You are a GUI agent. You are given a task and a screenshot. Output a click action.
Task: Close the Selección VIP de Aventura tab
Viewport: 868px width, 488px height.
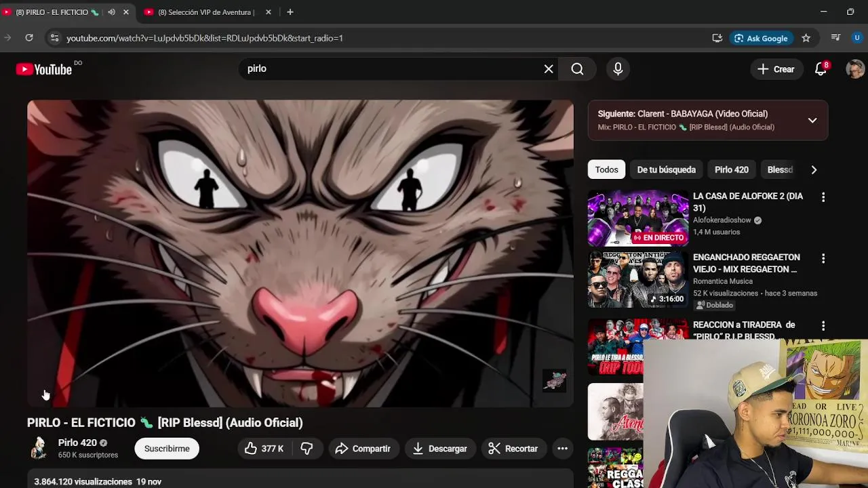pos(268,12)
